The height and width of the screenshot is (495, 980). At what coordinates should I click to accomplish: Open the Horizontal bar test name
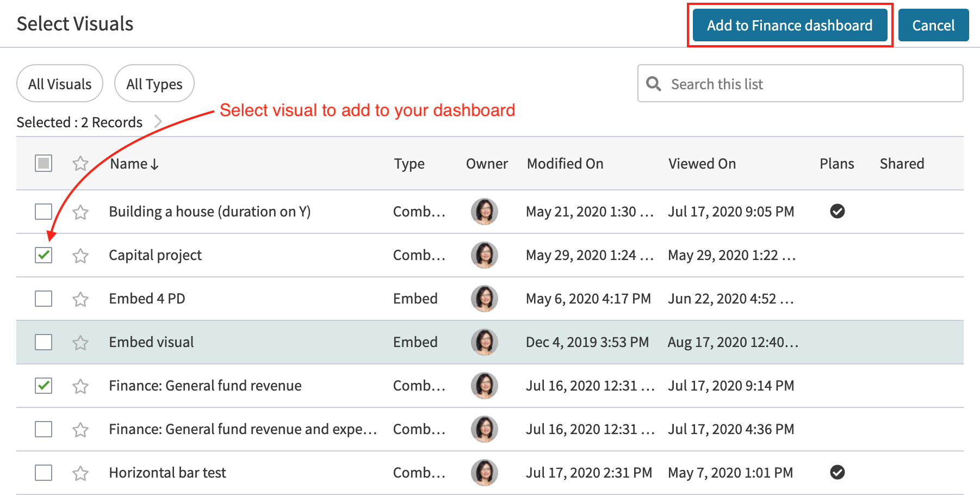click(x=168, y=473)
